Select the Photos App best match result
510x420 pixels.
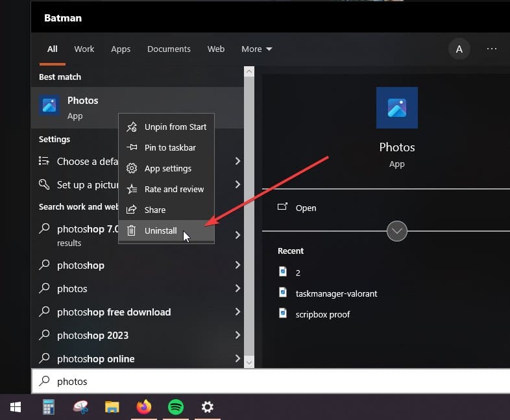click(x=138, y=107)
